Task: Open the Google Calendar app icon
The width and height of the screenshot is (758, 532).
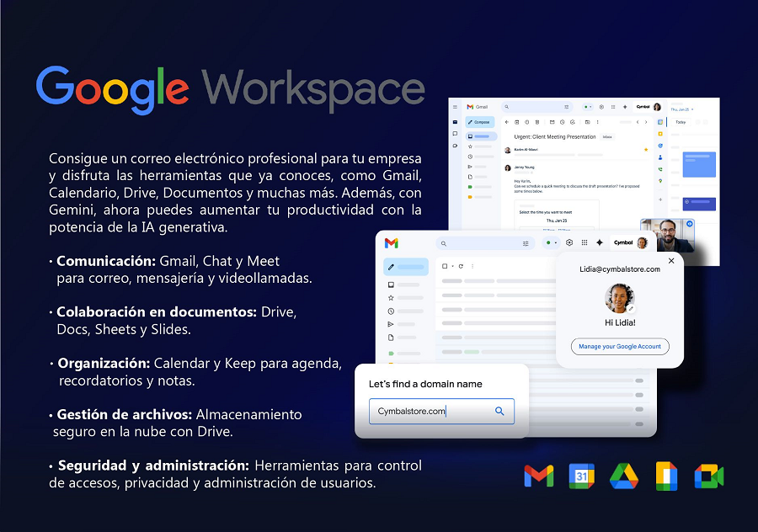Action: [581, 476]
